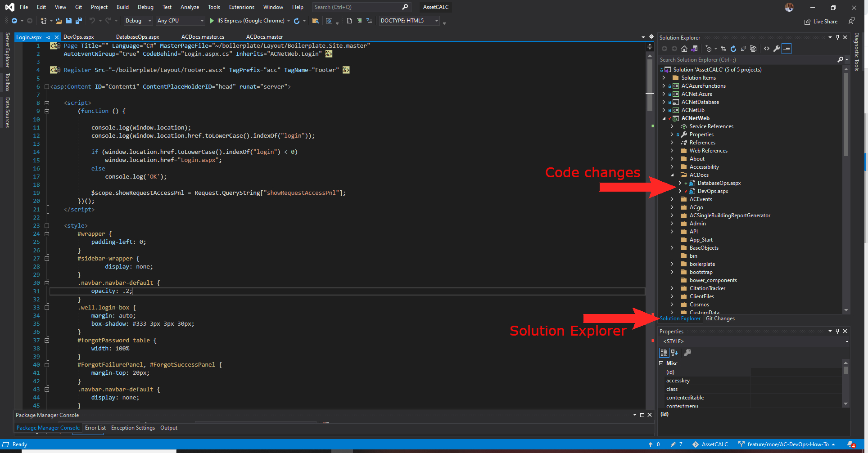Expand the ACAzureFunctions project node
Viewport: 868px width, 453px height.
[664, 86]
